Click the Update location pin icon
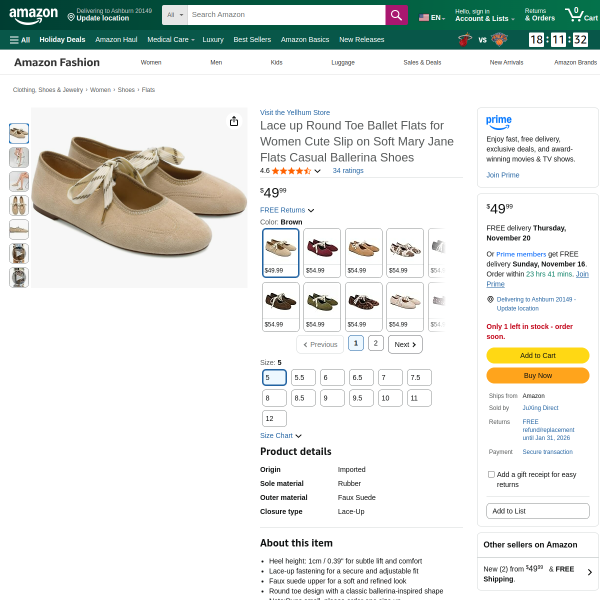600x600 pixels. [x=71, y=17]
